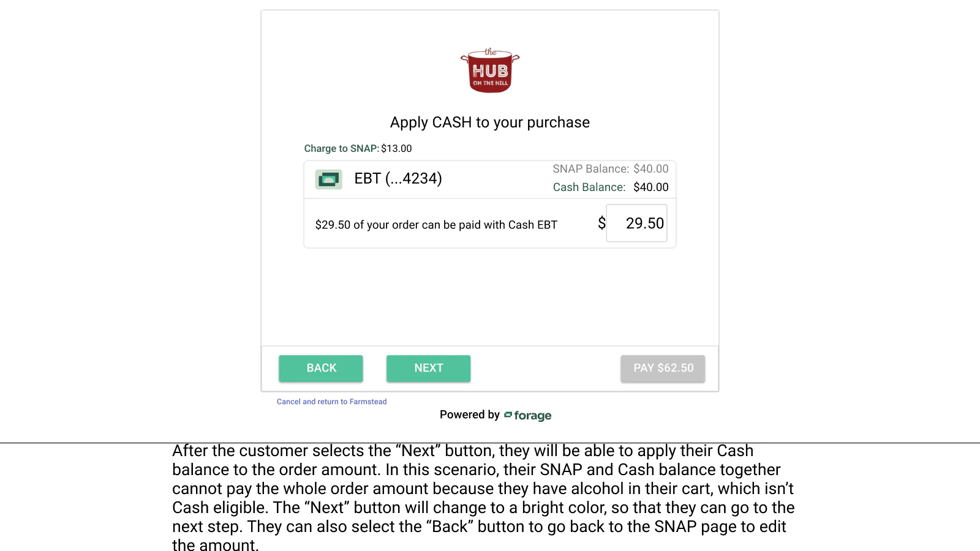Go back with the BACK button
Viewport: 980px width, 551px height.
click(x=321, y=369)
